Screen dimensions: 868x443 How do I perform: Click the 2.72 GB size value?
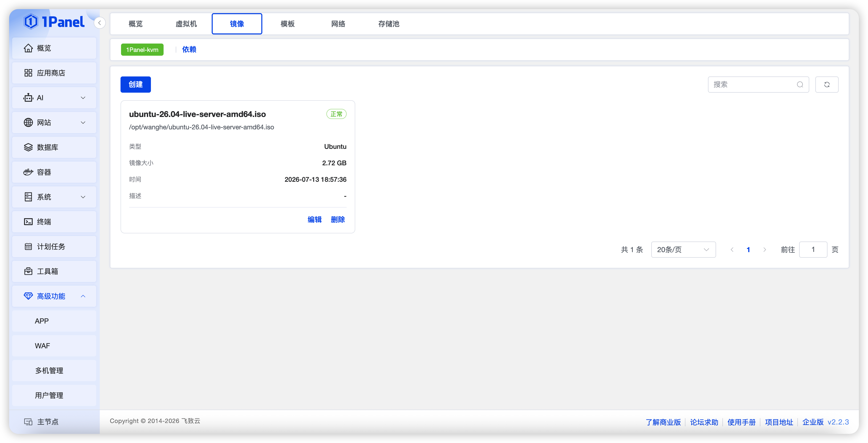(x=334, y=163)
